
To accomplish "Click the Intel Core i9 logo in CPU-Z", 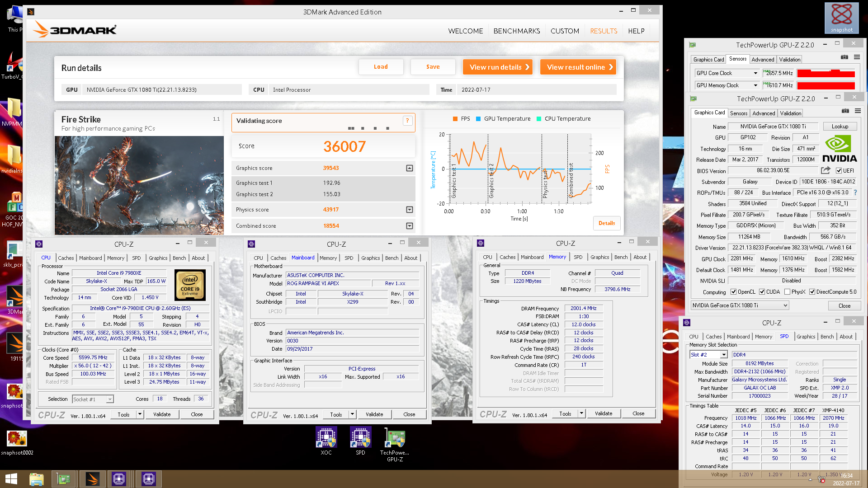I will [x=190, y=285].
